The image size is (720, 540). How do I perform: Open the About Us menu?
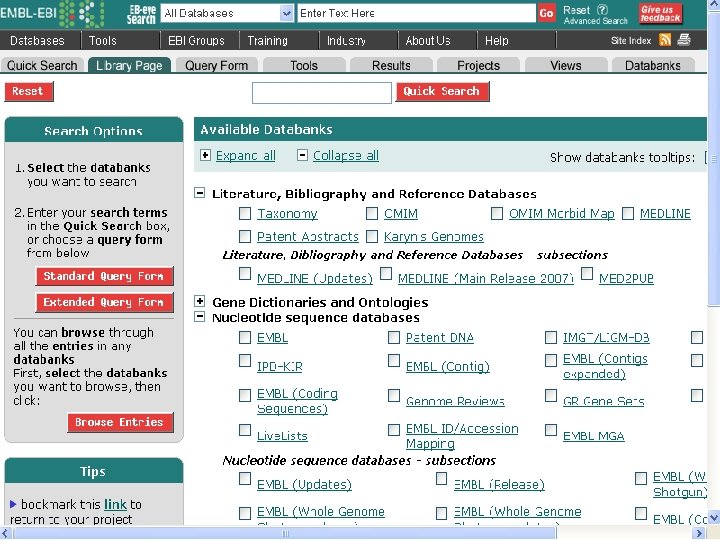(428, 40)
